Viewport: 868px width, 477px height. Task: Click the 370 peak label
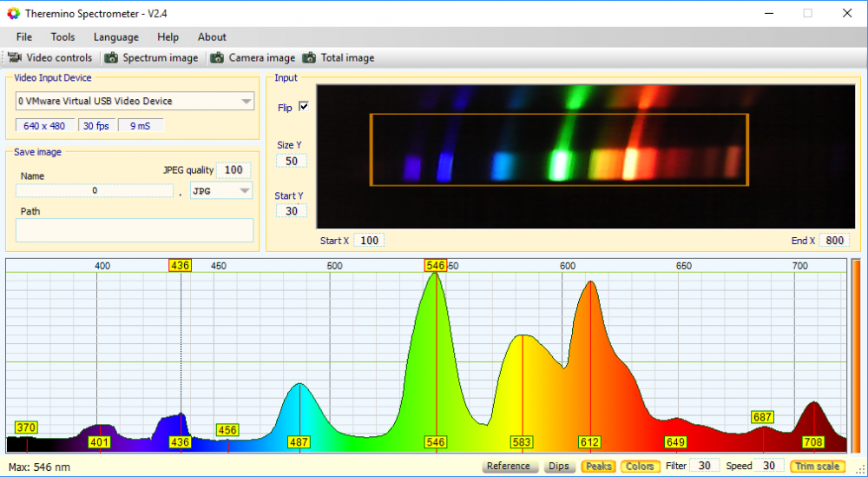(x=26, y=427)
